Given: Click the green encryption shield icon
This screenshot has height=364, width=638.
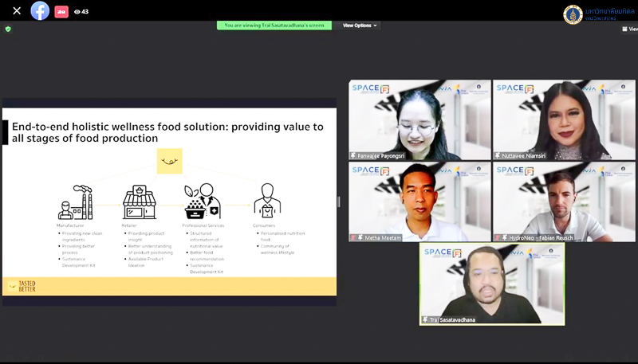Looking at the screenshot, I should pyautogui.click(x=8, y=29).
